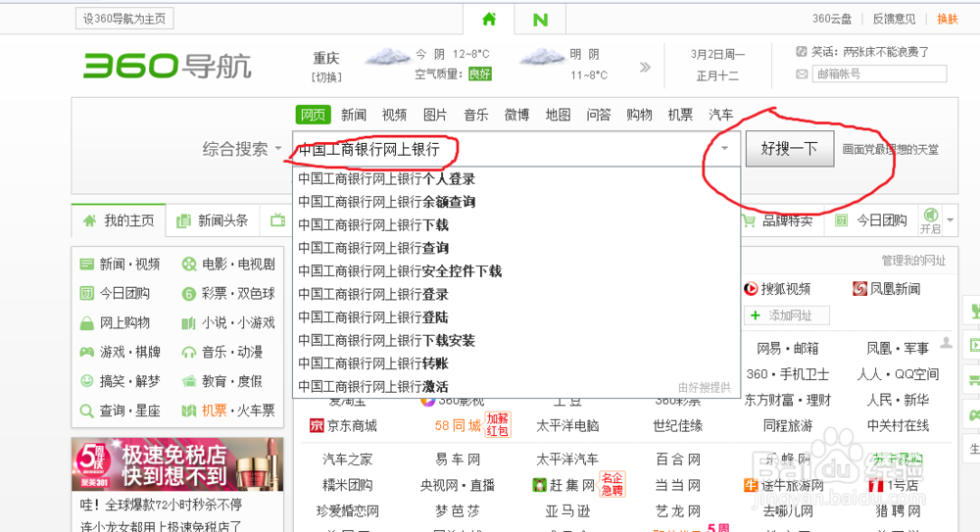Click the 搞笑·解梦 smiley icon
The image size is (980, 532).
(x=87, y=381)
